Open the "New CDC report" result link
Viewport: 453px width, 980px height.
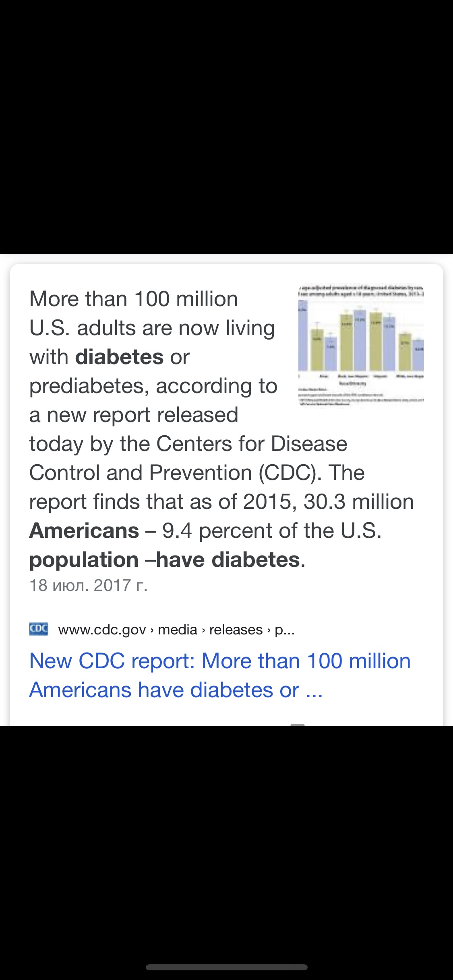click(220, 675)
